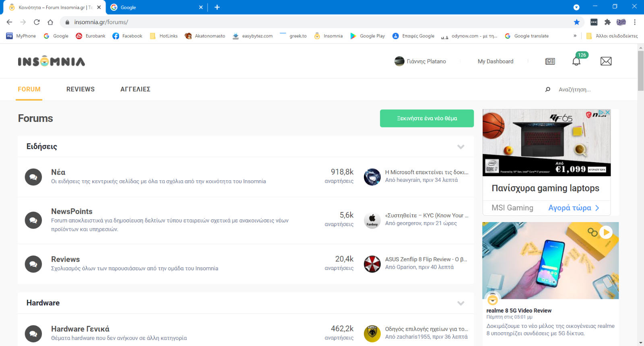644x346 pixels.
Task: Open heavyrain's avatar in the Νέα row
Action: [372, 177]
